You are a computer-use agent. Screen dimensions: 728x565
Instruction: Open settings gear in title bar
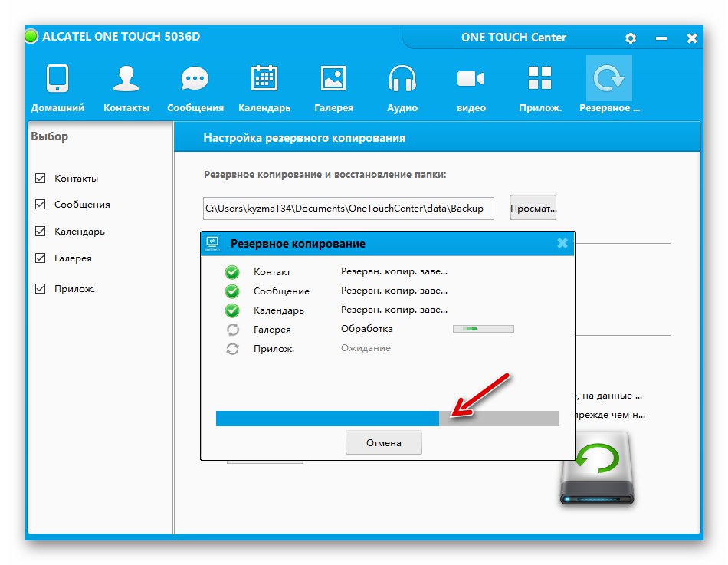pos(631,38)
